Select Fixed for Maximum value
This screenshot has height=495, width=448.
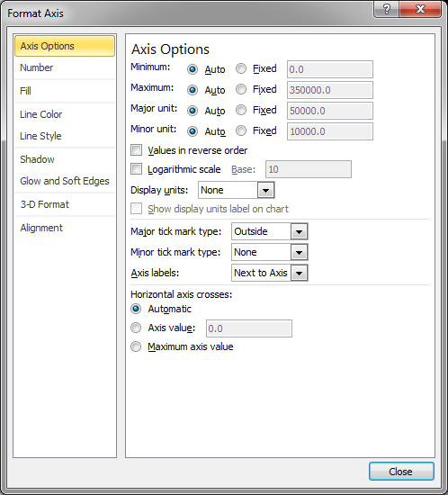click(x=241, y=89)
